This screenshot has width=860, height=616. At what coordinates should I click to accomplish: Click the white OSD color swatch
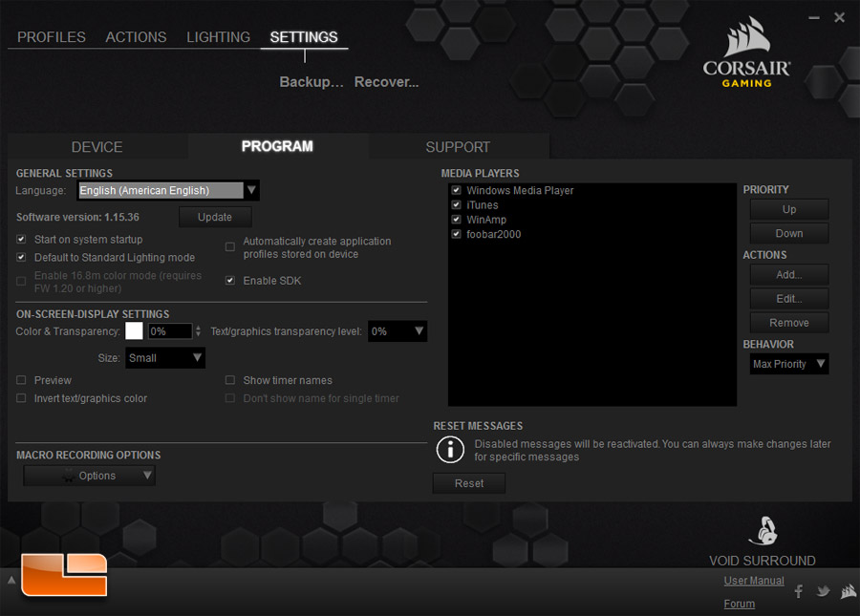(134, 331)
